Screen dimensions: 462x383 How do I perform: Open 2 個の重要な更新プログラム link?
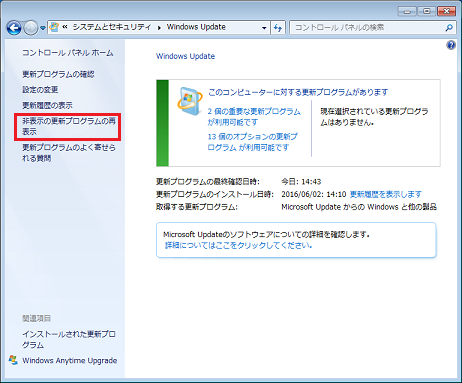click(x=254, y=117)
